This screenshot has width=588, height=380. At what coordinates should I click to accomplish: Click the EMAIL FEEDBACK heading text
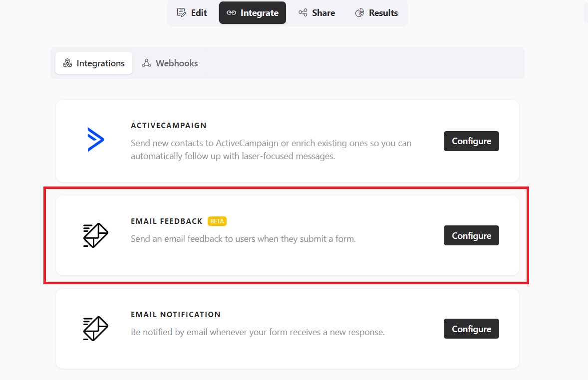[167, 221]
